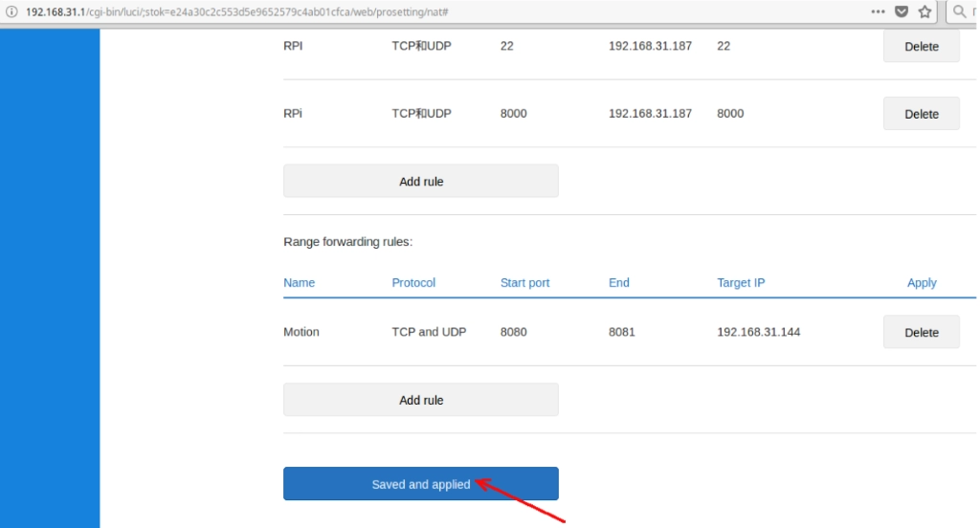Select the 192.168.31.144 target IP

[x=758, y=332]
